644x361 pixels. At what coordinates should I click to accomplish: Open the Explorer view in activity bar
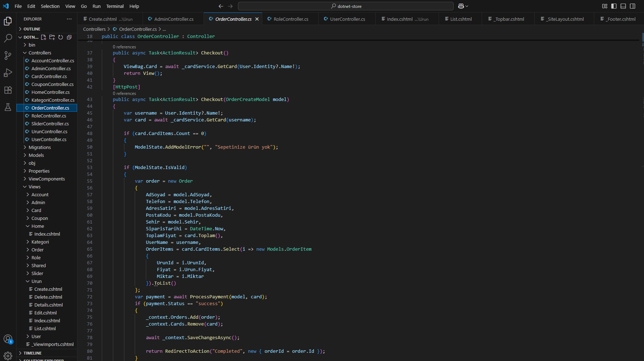click(8, 21)
